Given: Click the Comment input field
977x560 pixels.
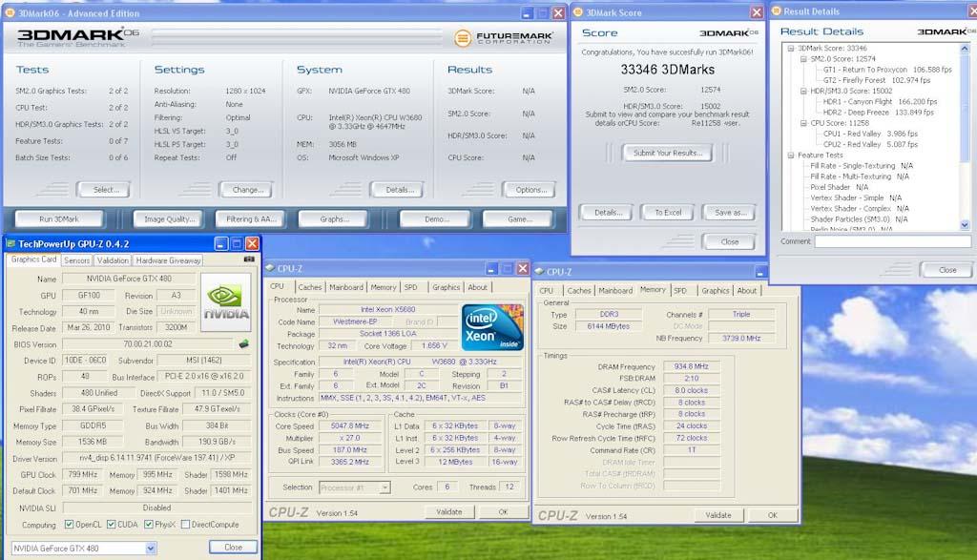Looking at the screenshot, I should pyautogui.click(x=892, y=241).
